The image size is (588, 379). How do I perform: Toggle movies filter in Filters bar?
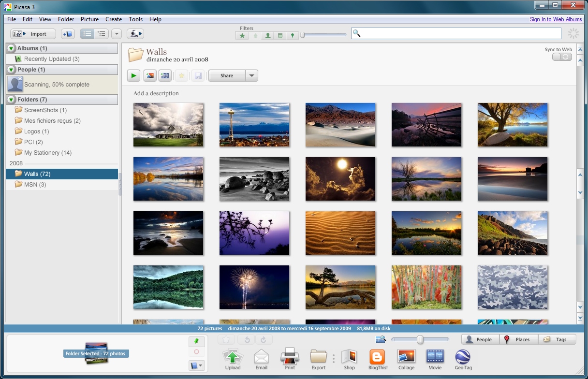(280, 35)
